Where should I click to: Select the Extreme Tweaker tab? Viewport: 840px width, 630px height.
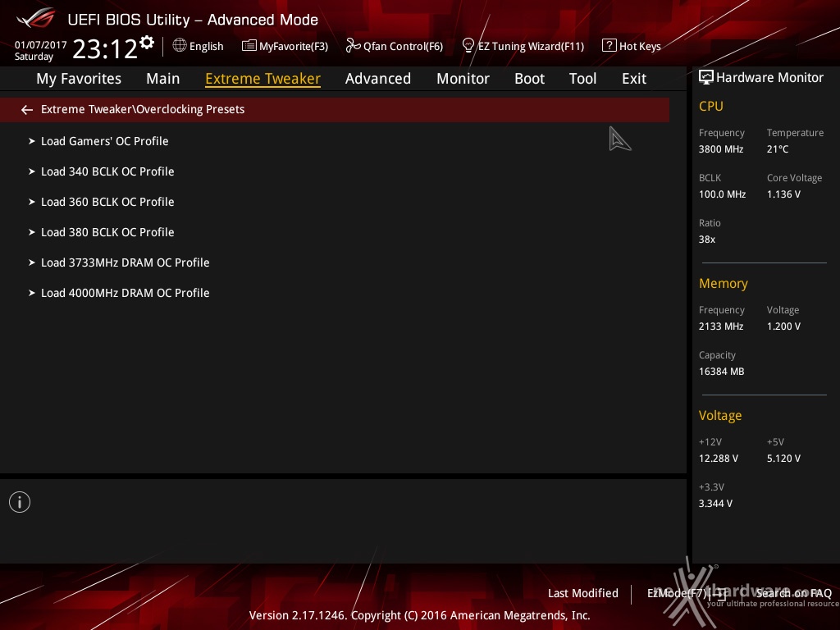(x=263, y=79)
